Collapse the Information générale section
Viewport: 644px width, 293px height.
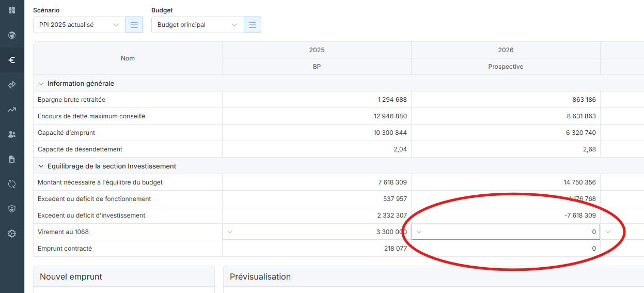coord(41,83)
